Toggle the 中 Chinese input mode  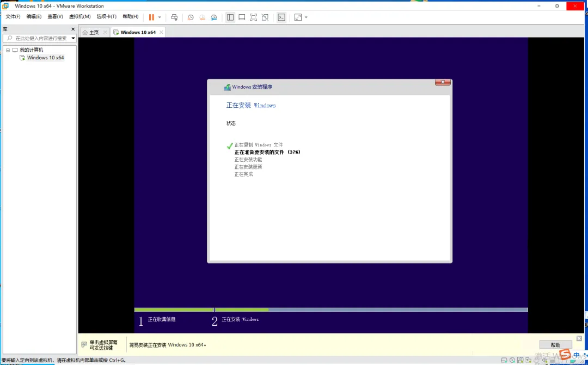coord(577,355)
